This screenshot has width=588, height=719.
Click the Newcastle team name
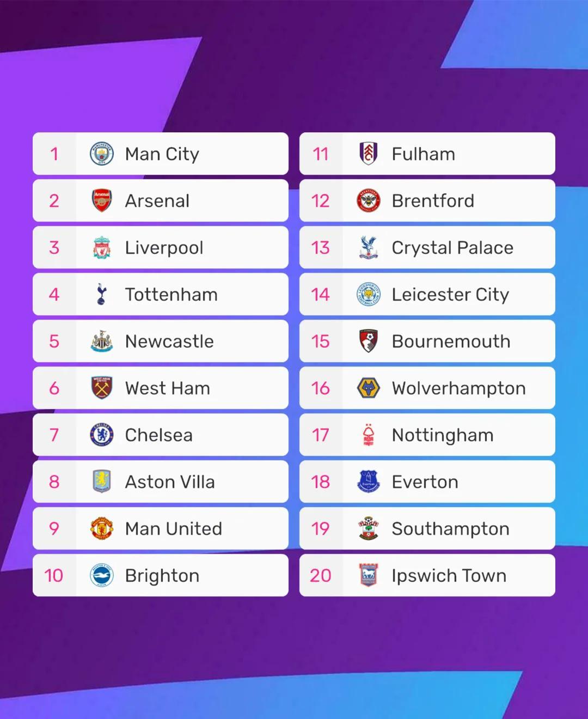point(169,342)
